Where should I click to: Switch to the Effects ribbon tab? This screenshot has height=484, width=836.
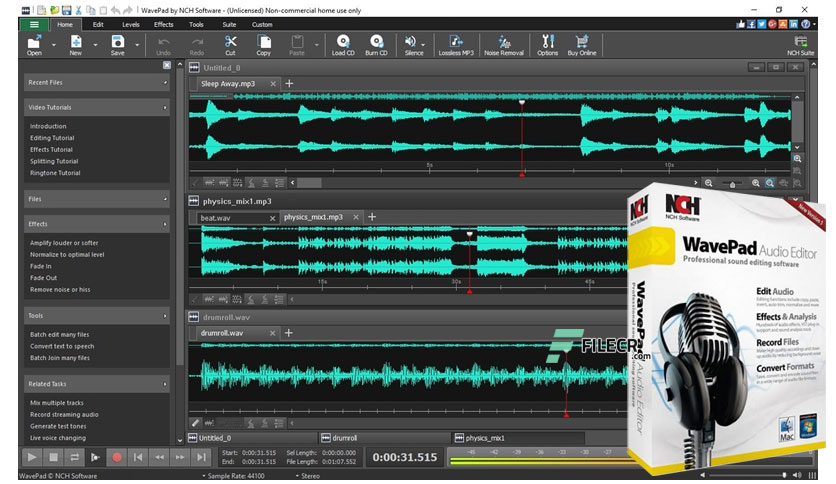click(164, 23)
